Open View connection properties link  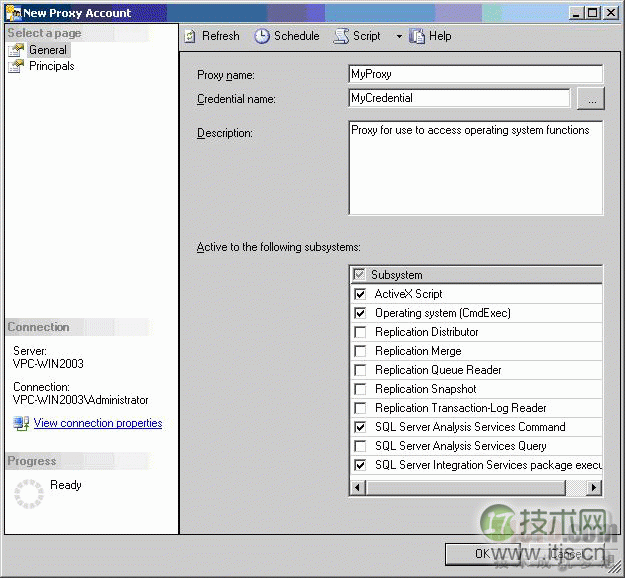(98, 423)
